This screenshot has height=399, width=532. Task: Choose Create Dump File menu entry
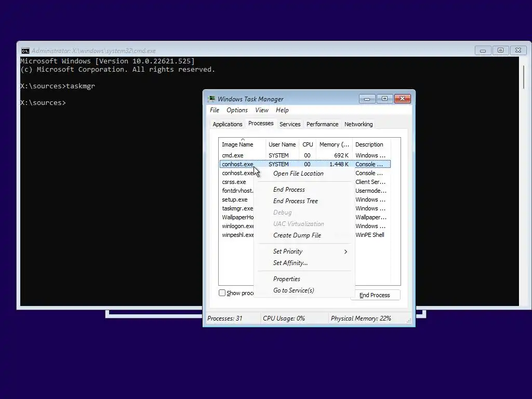pos(297,235)
